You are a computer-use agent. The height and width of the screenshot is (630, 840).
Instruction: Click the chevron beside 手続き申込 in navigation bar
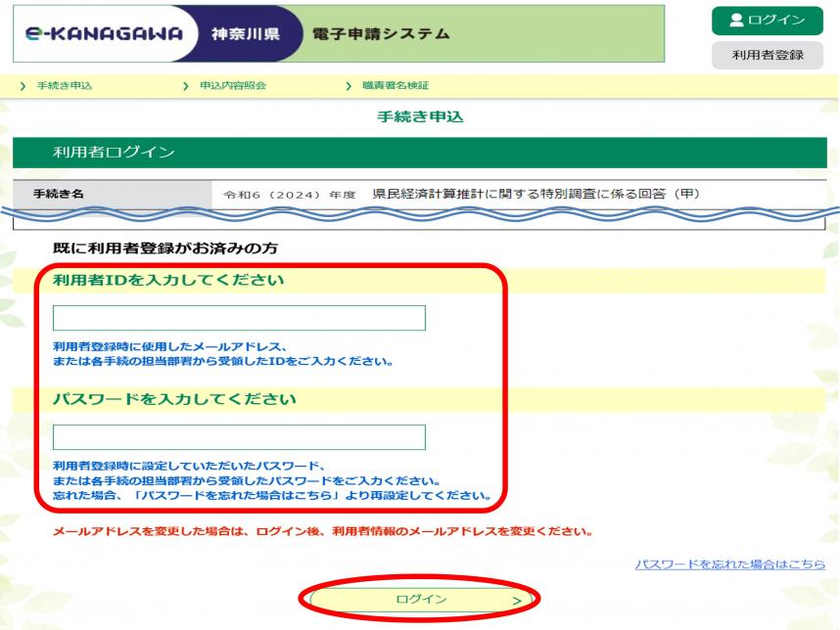(10, 86)
